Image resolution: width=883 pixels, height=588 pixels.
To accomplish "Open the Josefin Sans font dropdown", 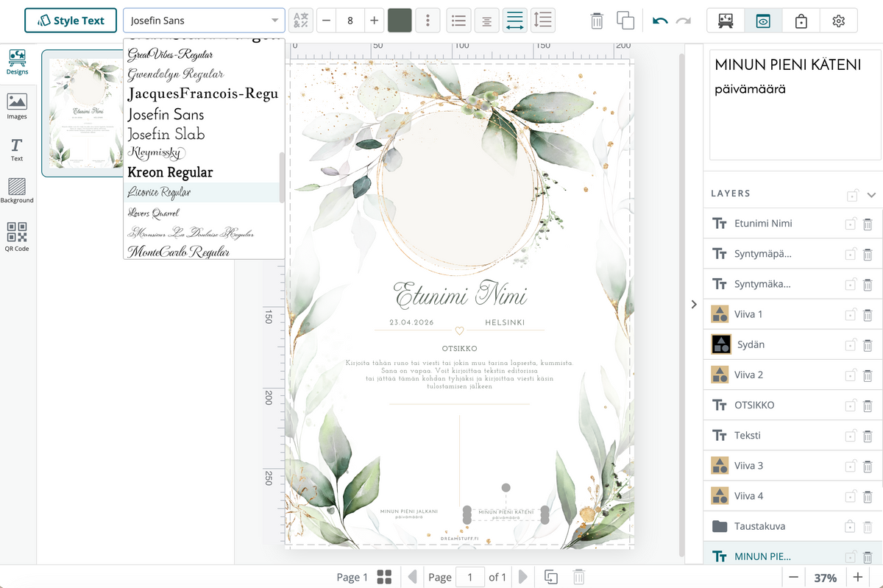I will pos(204,21).
